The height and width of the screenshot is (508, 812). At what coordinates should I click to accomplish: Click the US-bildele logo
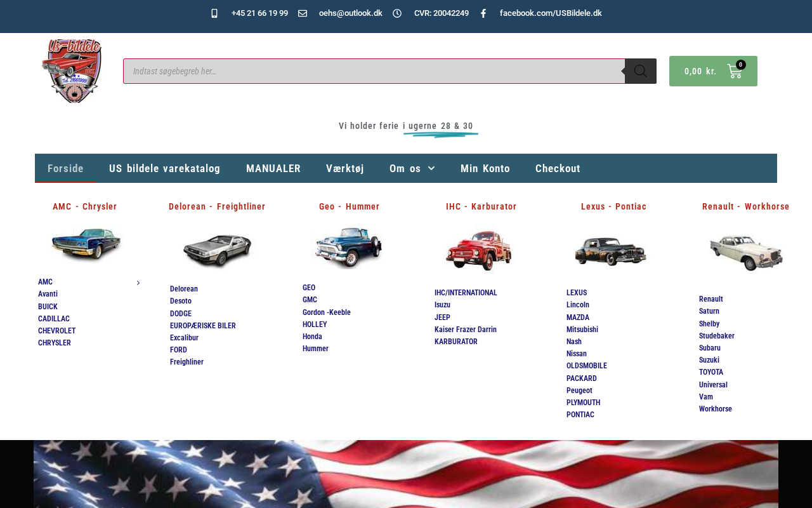coord(72,71)
